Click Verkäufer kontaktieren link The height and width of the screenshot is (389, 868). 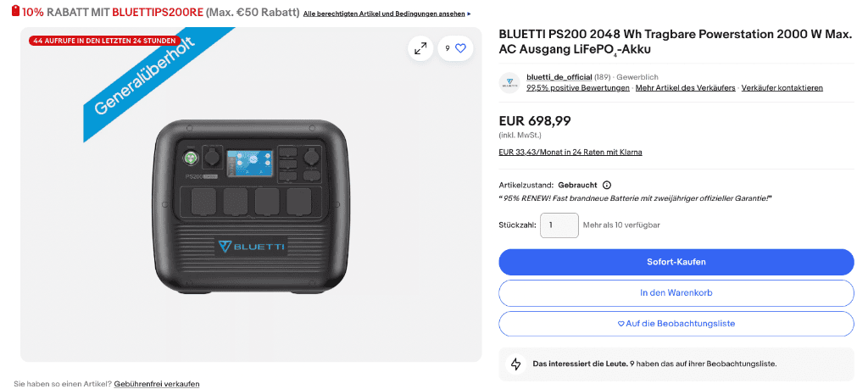point(782,88)
